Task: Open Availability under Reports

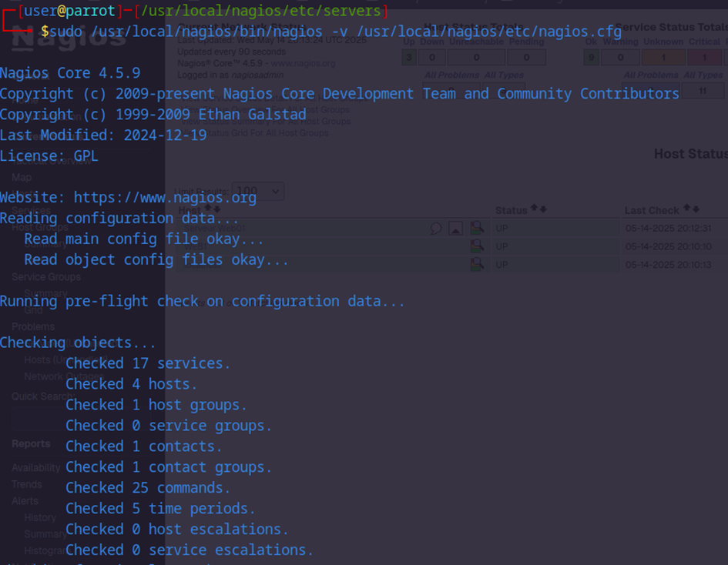Action: [x=36, y=468]
